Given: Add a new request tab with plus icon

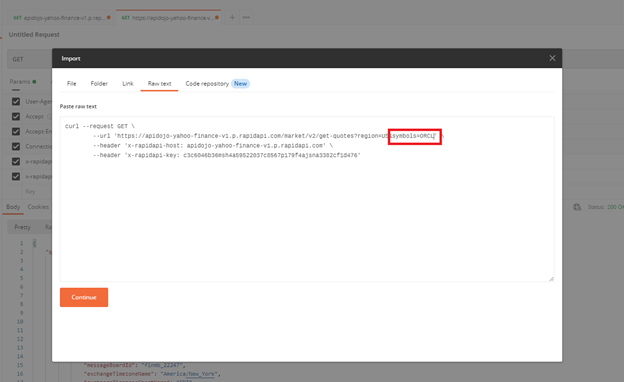Looking at the screenshot, I should (232, 18).
